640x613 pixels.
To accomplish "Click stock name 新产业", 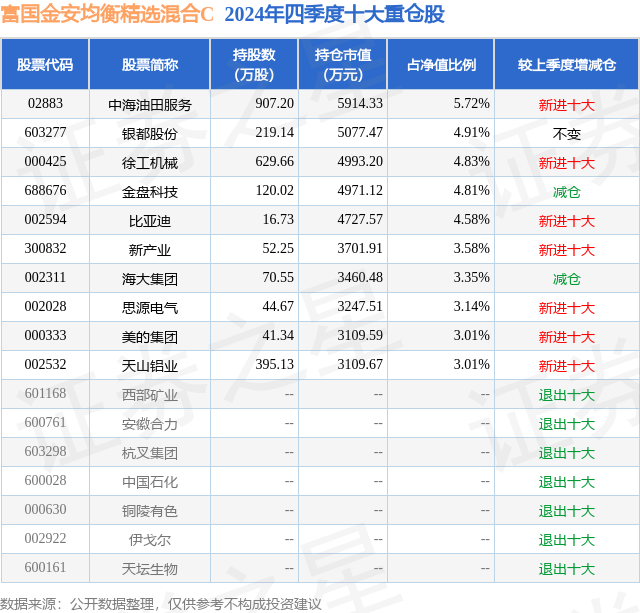I will 150,250.
